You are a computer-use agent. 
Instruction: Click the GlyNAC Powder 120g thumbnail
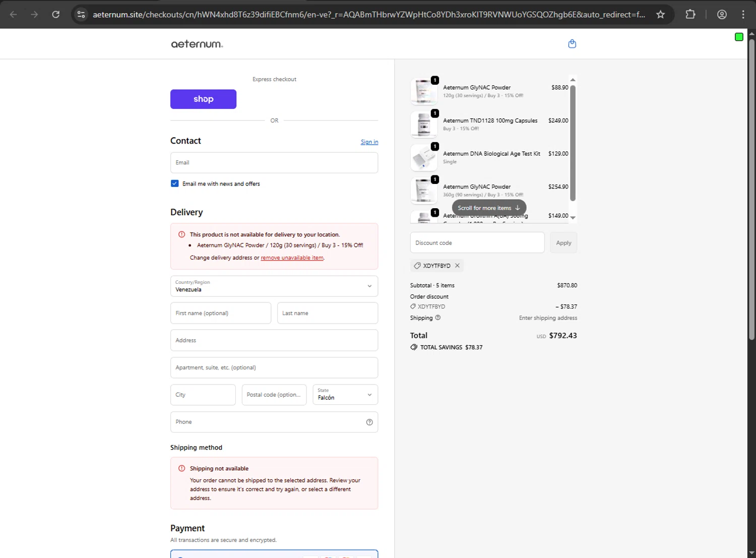424,91
